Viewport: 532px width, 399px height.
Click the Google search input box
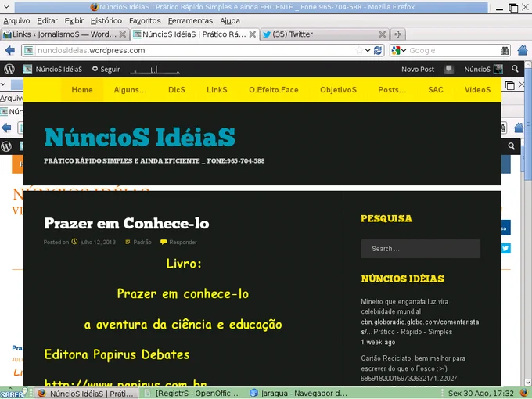pyautogui.click(x=453, y=51)
